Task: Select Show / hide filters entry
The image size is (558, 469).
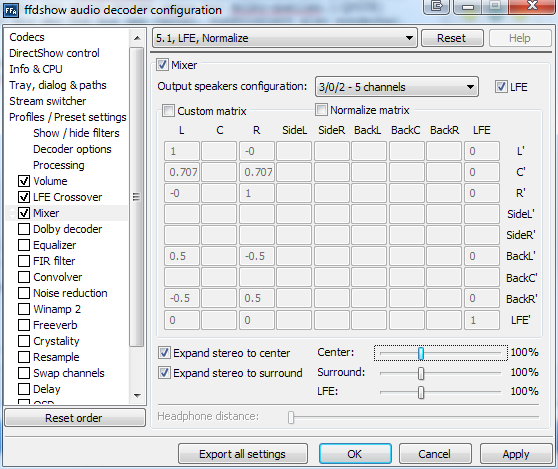Action: pyautogui.click(x=76, y=133)
